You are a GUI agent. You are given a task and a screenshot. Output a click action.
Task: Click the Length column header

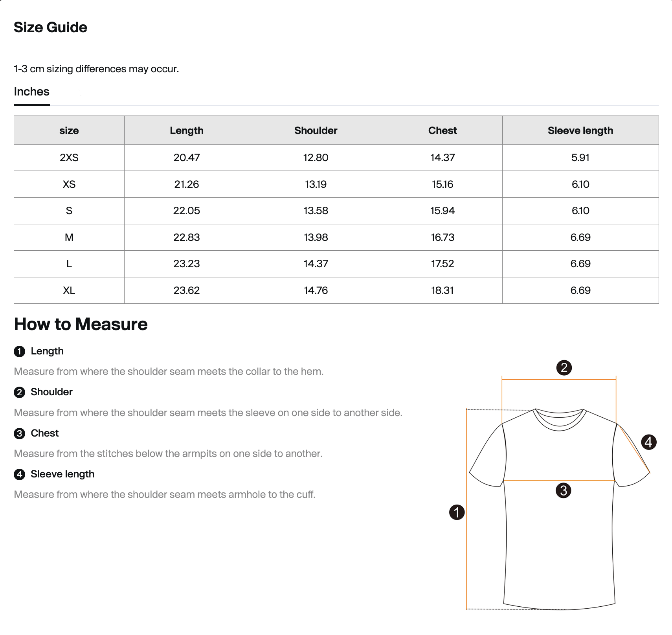(187, 130)
